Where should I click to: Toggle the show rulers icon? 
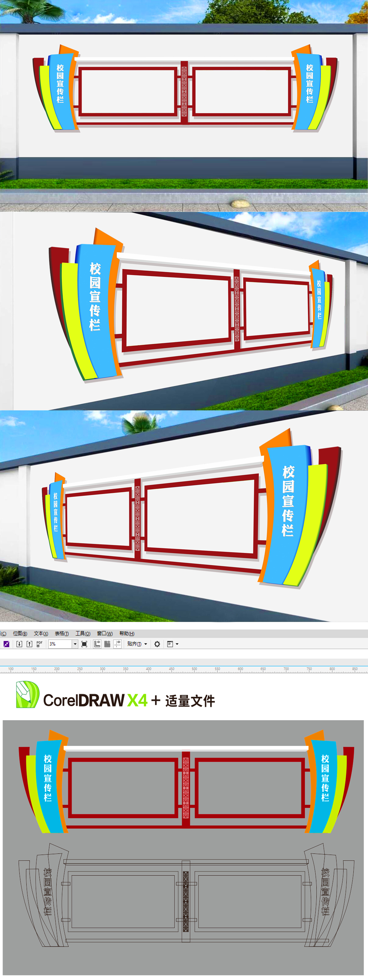coord(97,644)
